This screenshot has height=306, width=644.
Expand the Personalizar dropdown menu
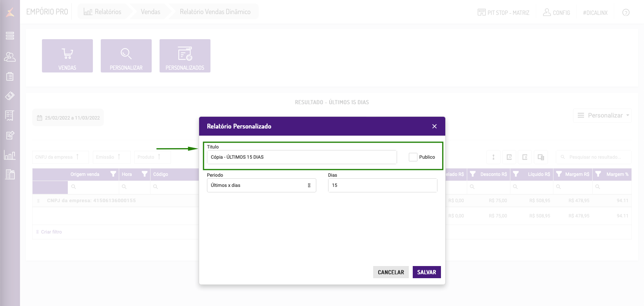click(602, 116)
